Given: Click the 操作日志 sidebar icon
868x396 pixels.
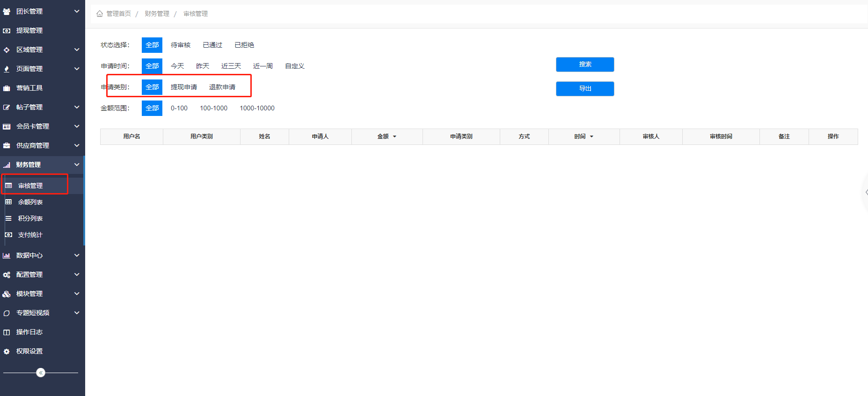Looking at the screenshot, I should coord(7,332).
